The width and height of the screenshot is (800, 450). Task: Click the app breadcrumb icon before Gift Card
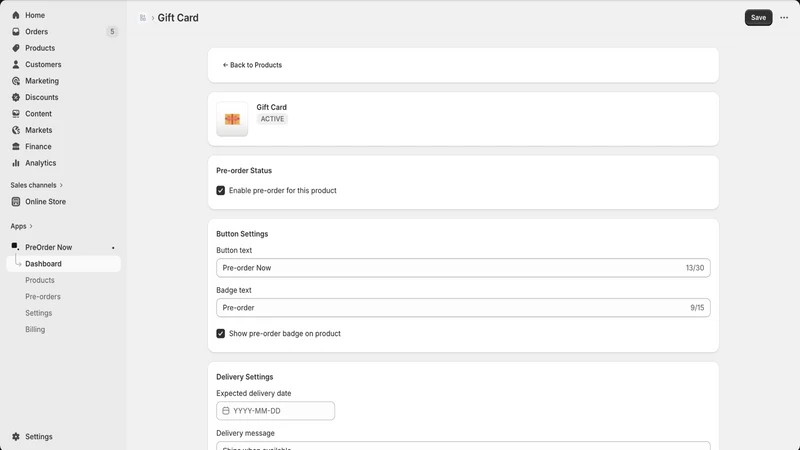(143, 18)
